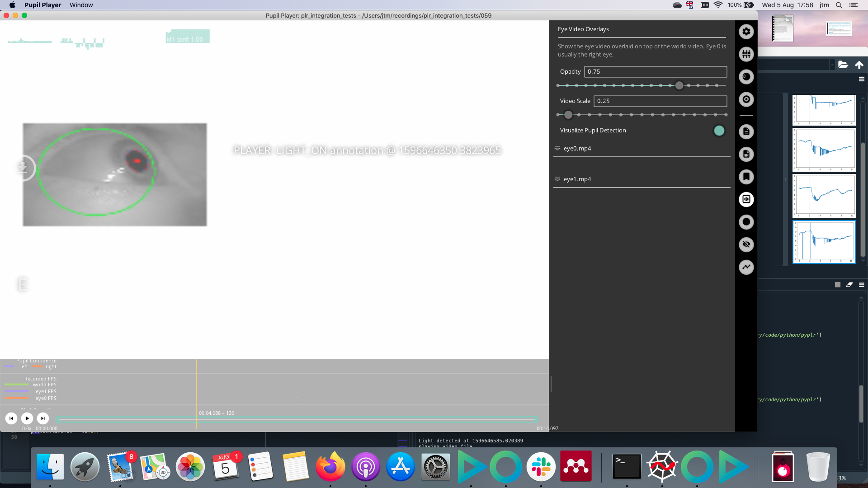Open the Annotation Player bookmark icon

[x=746, y=177]
